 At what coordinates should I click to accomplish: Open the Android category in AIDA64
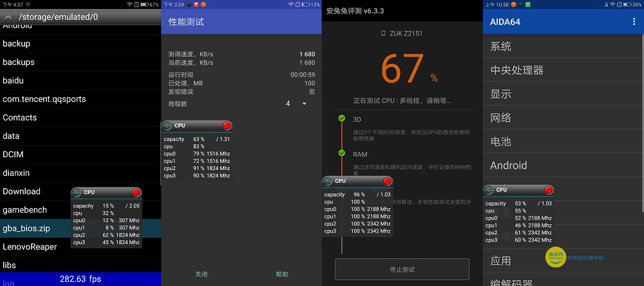(x=563, y=165)
